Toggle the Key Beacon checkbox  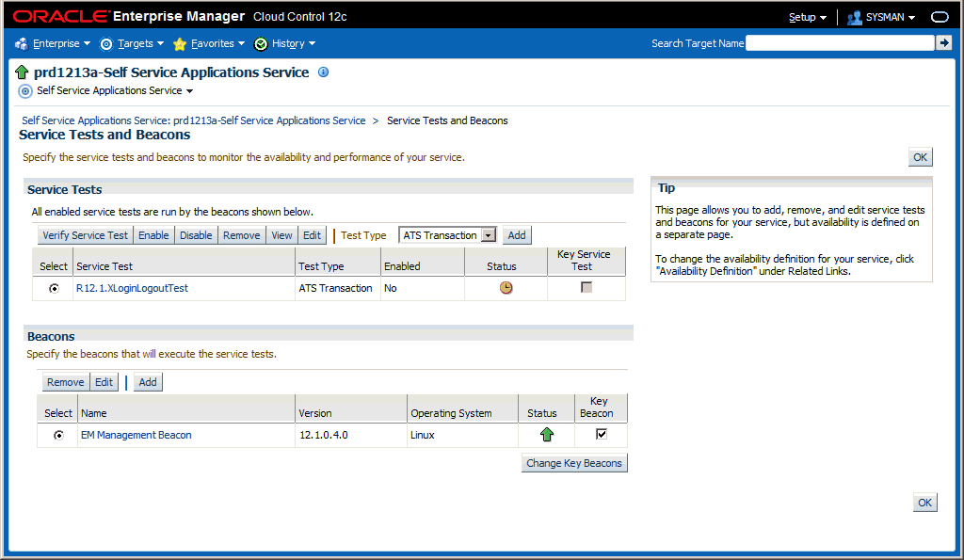coord(602,434)
